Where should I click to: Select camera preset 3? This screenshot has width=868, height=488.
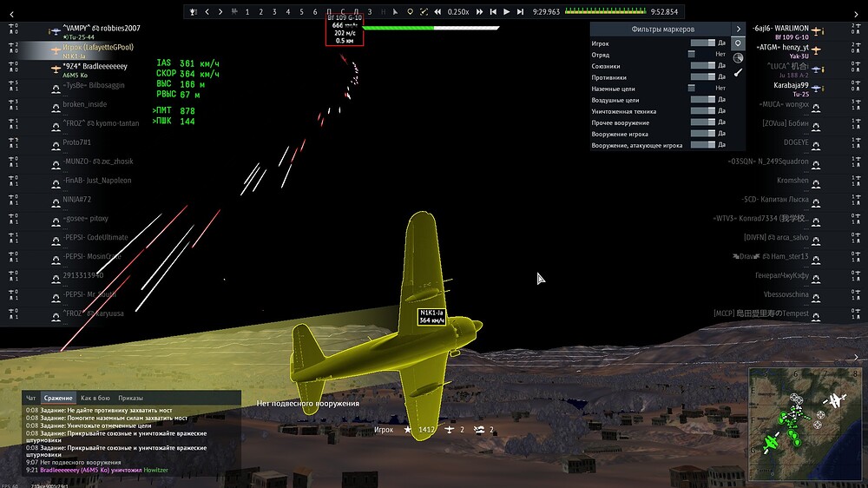pyautogui.click(x=274, y=11)
